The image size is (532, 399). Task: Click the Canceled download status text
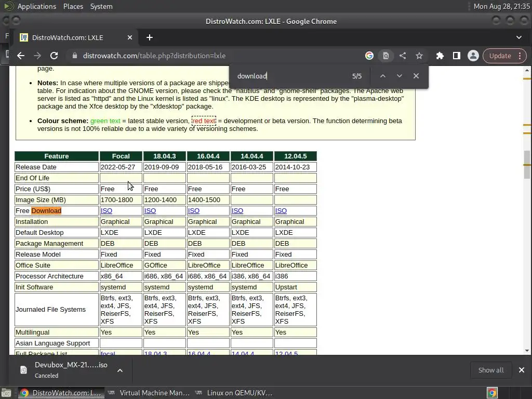pos(46,376)
